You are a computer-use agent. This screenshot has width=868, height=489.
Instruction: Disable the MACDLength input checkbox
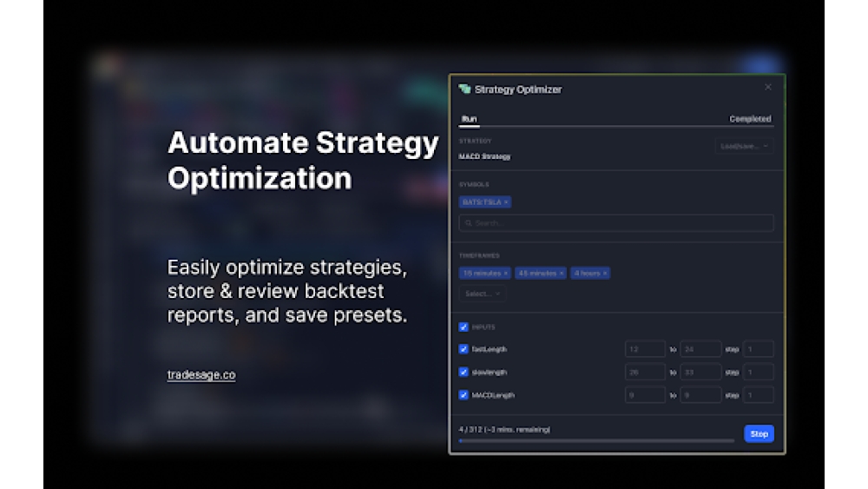click(x=464, y=394)
